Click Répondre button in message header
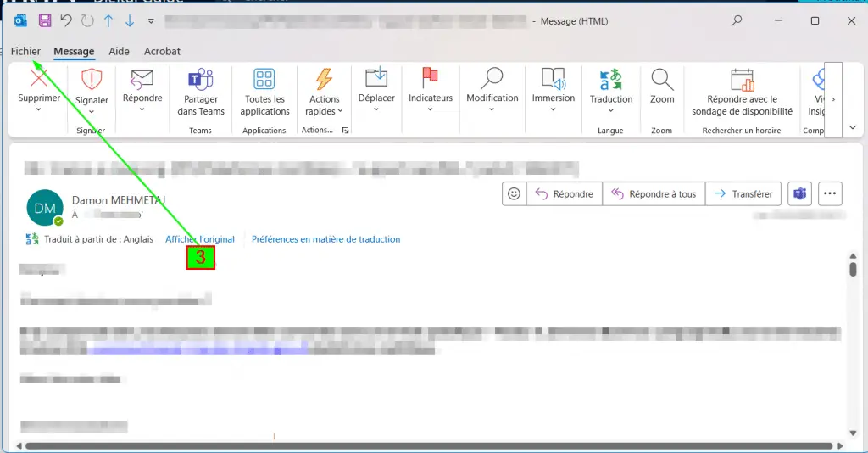 564,193
